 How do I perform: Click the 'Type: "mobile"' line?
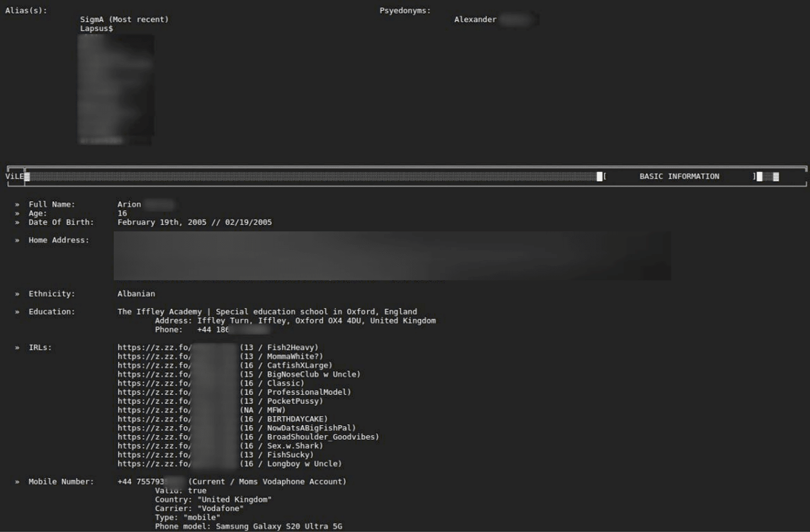tap(187, 518)
